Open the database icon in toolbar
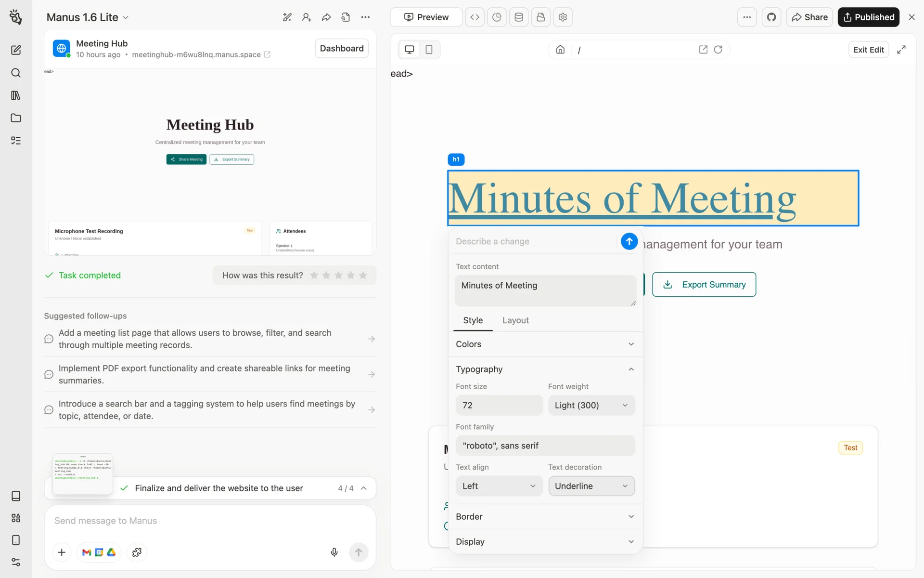Image resolution: width=924 pixels, height=578 pixels. (x=519, y=17)
